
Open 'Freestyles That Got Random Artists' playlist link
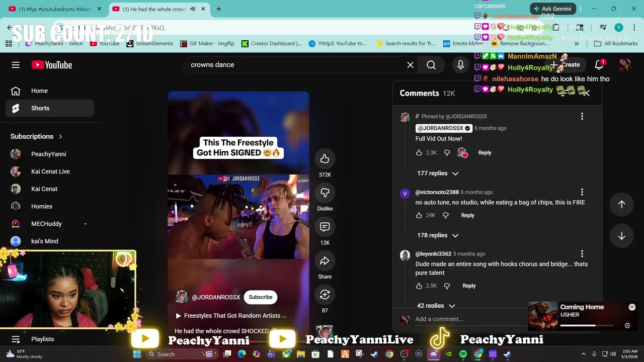[x=231, y=316]
